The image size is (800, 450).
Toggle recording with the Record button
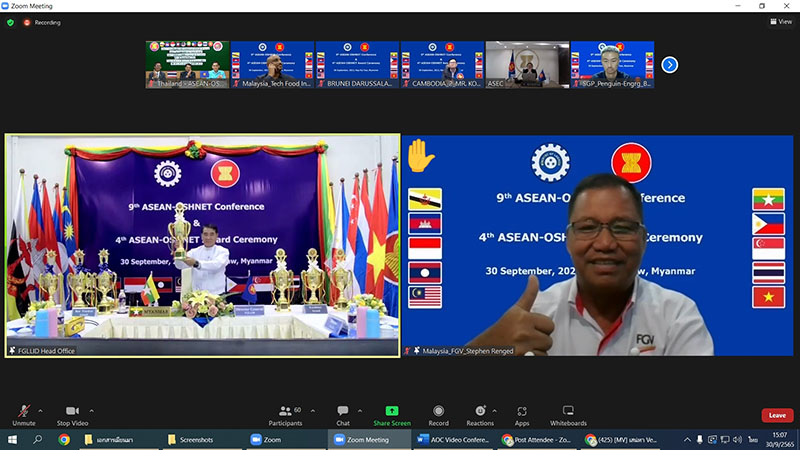point(438,414)
